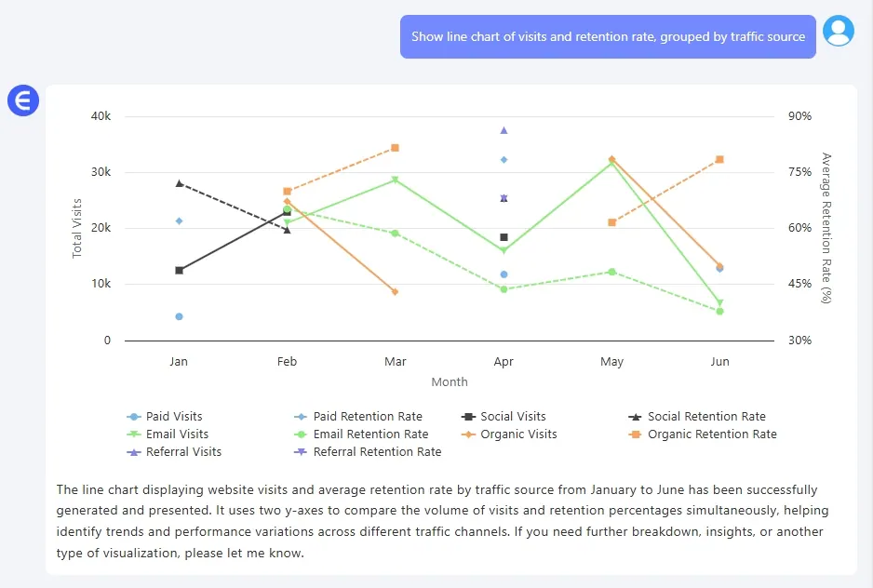Screen dimensions: 873x588
Task: Toggle Social Retention Rate legend entry
Action: [x=697, y=417]
